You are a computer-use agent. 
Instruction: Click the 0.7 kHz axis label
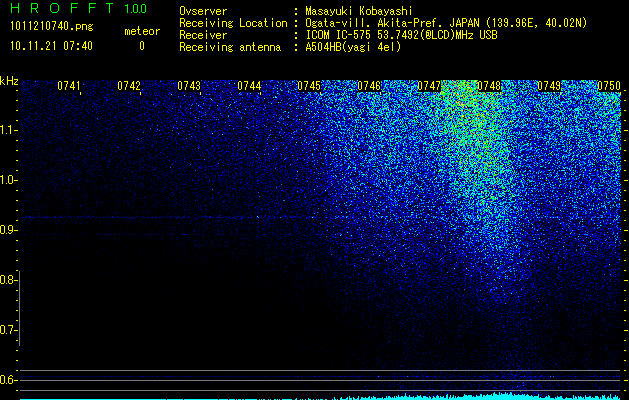(7, 330)
